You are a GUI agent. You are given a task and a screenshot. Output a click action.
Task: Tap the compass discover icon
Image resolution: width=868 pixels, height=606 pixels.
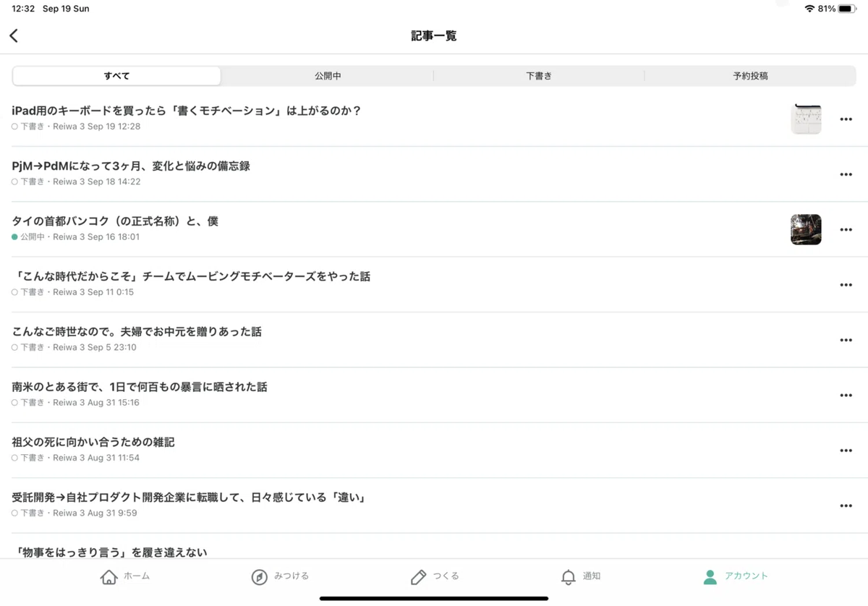[259, 577]
